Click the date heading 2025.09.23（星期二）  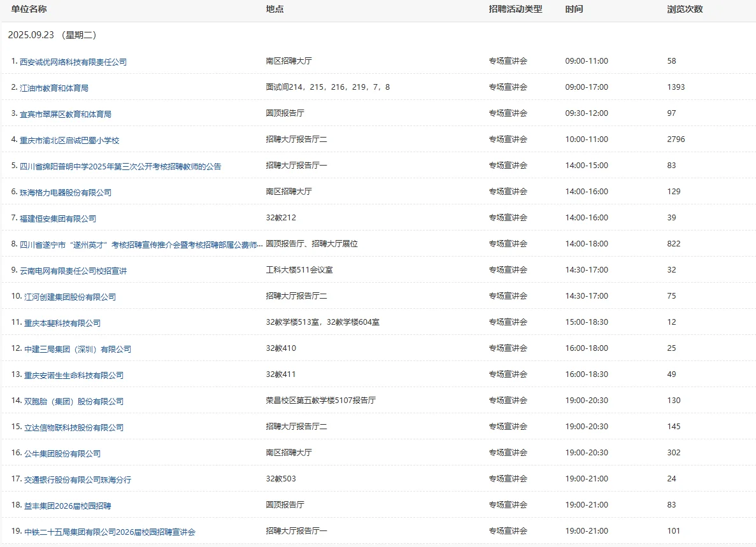[x=53, y=34]
